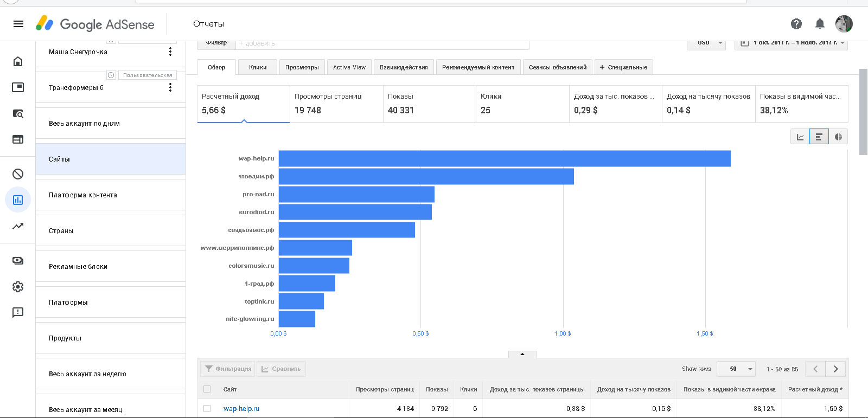Open the Страны report
Viewport: 868px width, 418px height.
pyautogui.click(x=111, y=230)
